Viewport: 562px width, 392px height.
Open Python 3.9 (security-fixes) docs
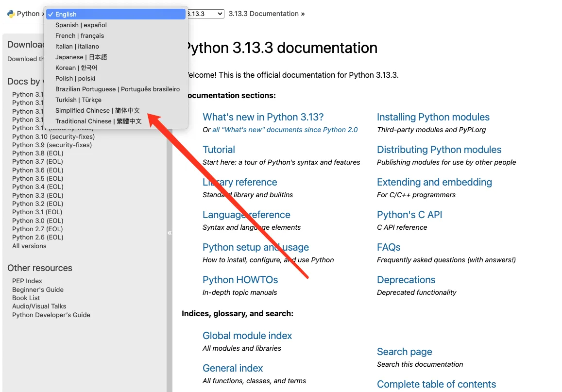tap(52, 145)
